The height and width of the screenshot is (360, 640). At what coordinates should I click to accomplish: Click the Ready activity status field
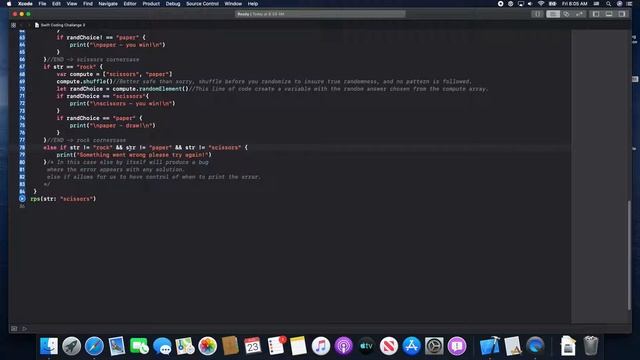click(x=320, y=14)
